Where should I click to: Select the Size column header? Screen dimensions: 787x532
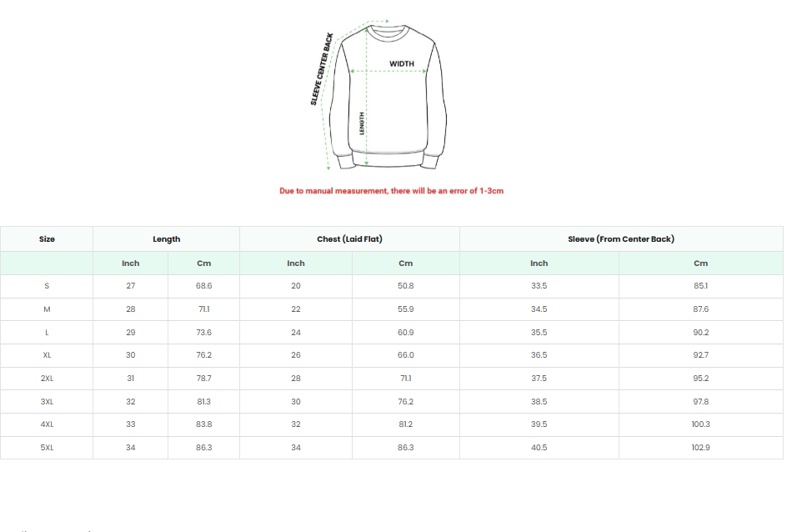[47, 238]
